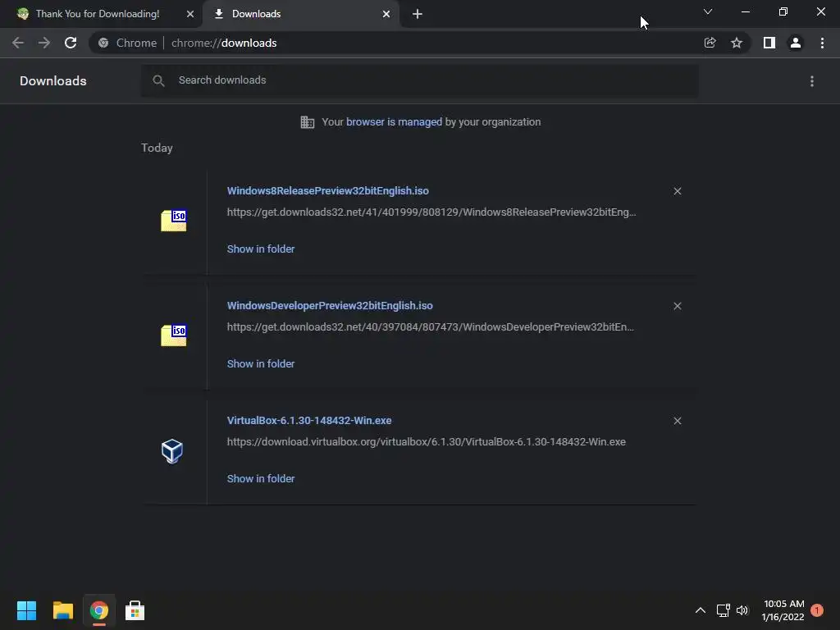Show WindowsDeveloperPreview iso in folder
Screen dimensions: 840x630
(x=261, y=363)
